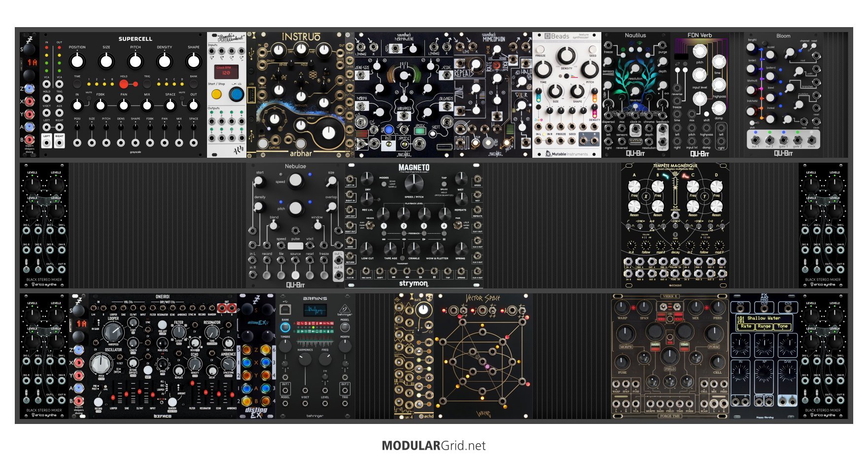The width and height of the screenshot is (868, 456).
Task: Click the white pulse button on Nebulae
Action: (295, 246)
